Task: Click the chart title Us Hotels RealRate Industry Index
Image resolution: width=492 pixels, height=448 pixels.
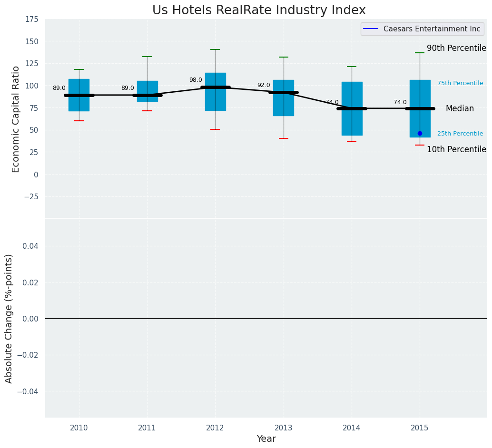Action: click(259, 10)
